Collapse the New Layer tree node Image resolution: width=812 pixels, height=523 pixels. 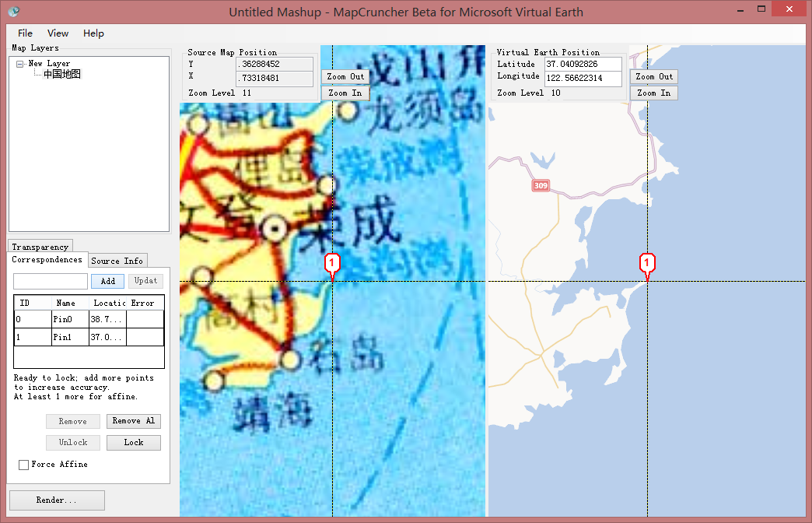click(20, 65)
